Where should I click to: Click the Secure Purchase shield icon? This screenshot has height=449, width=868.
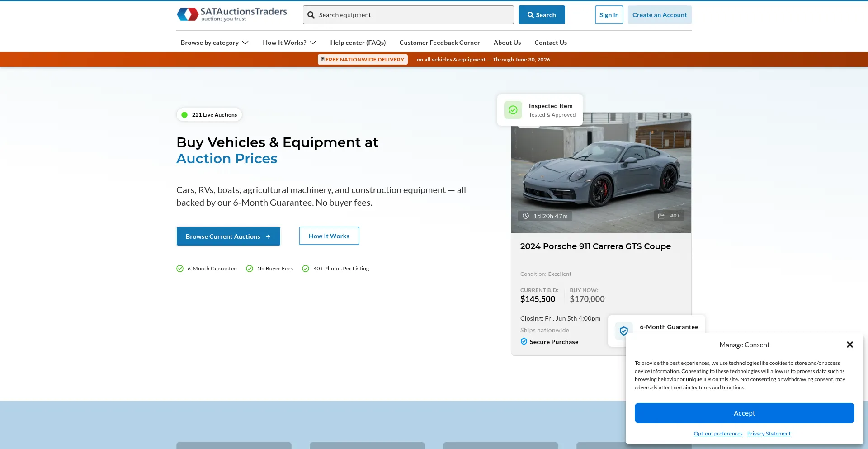pos(524,342)
